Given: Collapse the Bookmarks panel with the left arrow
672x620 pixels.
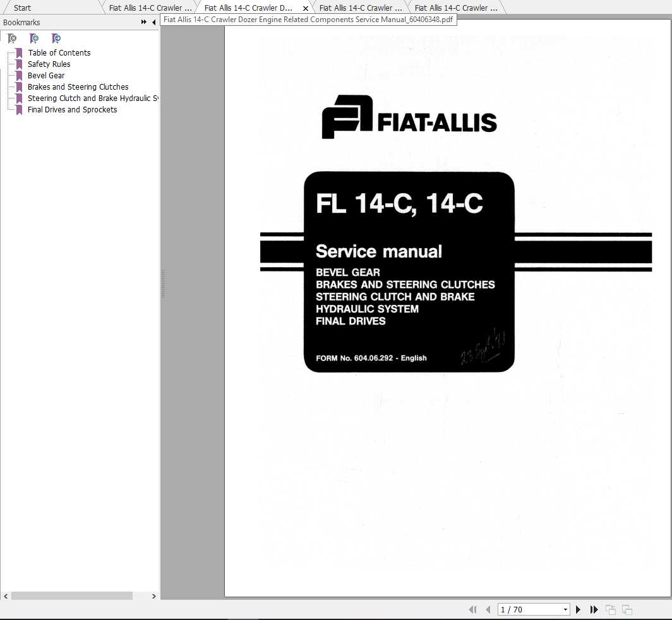Looking at the screenshot, I should click(x=153, y=22).
